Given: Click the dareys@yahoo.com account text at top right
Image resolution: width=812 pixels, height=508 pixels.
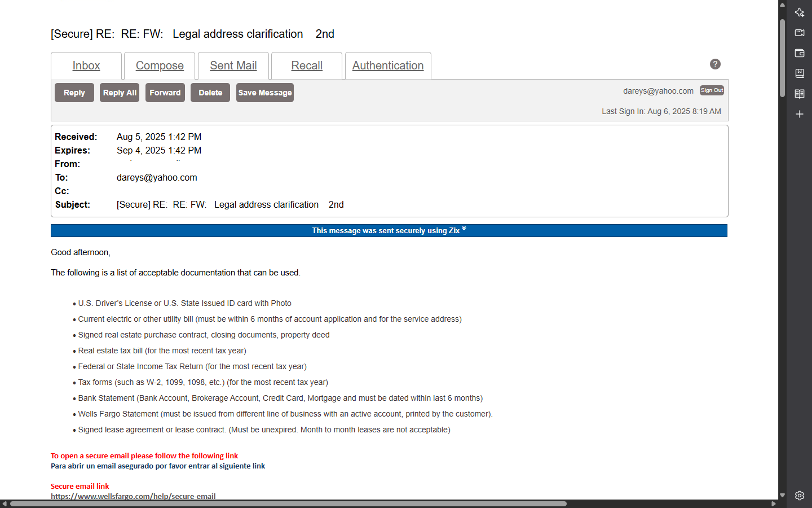Looking at the screenshot, I should [658, 91].
